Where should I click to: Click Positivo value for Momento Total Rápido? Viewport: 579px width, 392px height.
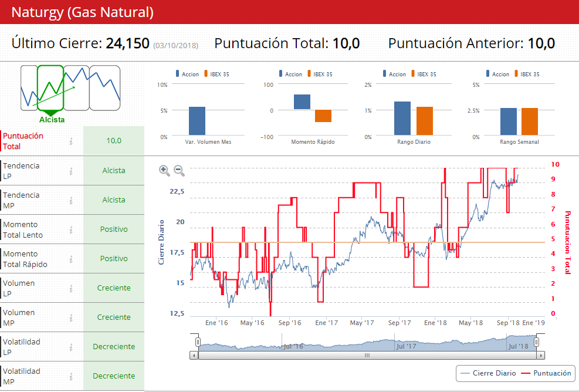click(x=114, y=259)
